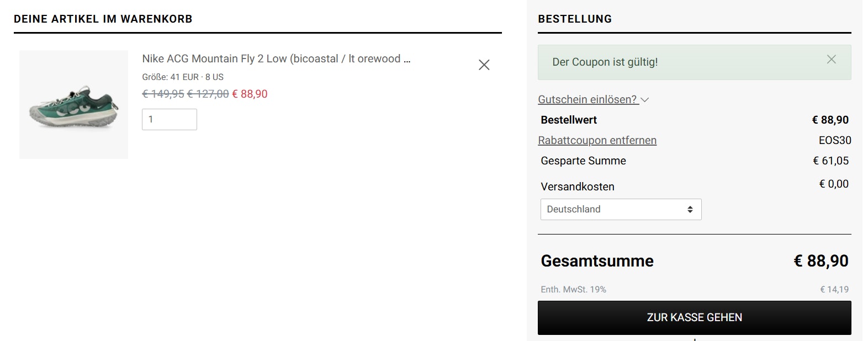Screen dimensions: 868x341
Task: Focus the item quantity input field
Action: tap(169, 120)
